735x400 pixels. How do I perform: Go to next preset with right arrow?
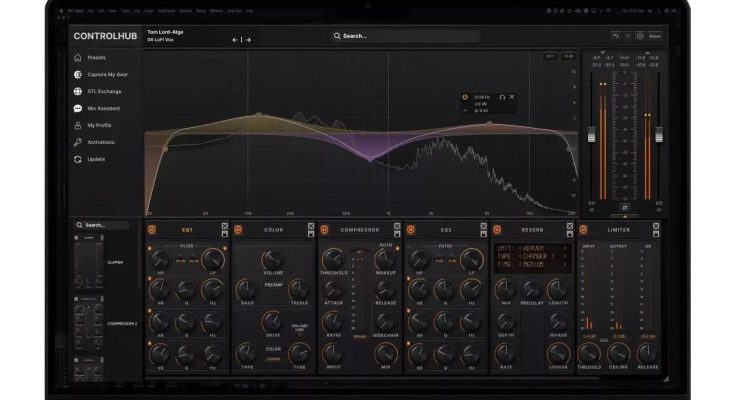point(248,40)
